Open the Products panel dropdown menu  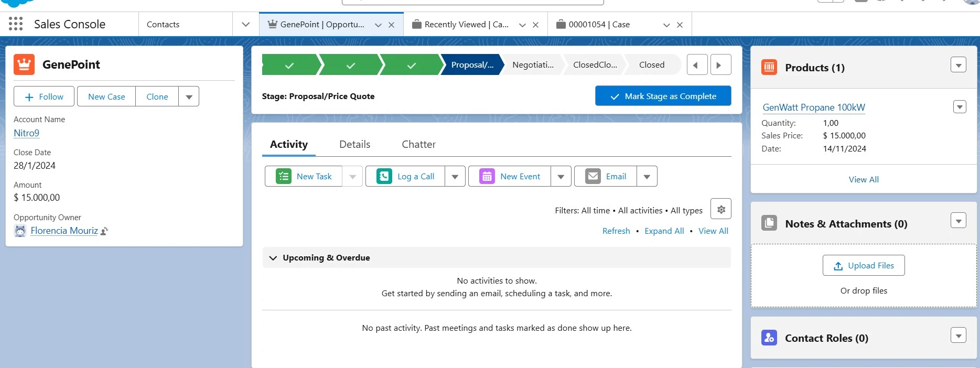pos(958,66)
